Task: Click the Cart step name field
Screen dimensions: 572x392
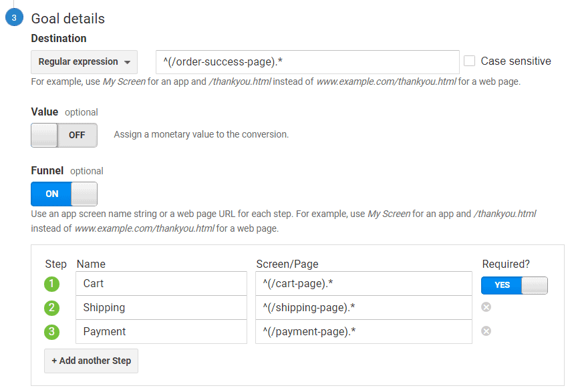Action: pos(161,283)
